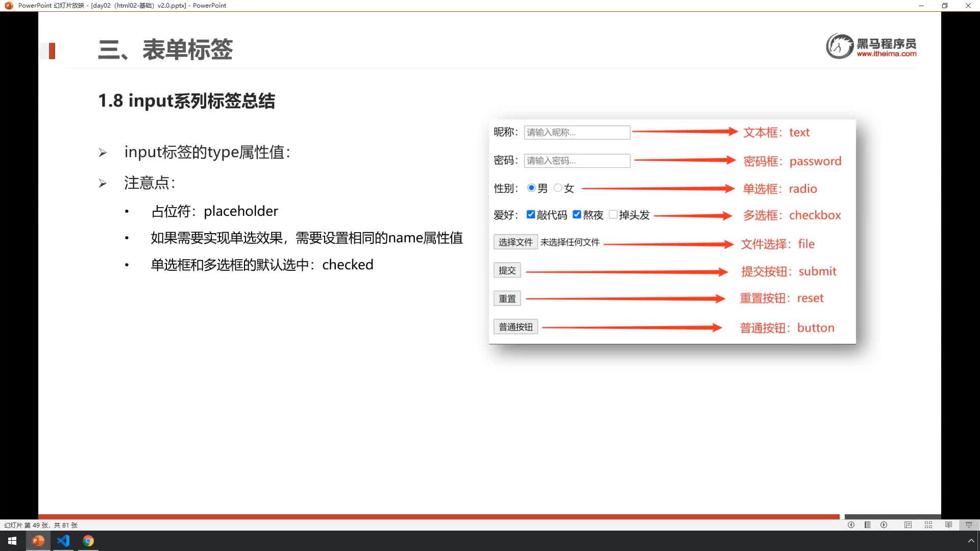
Task: Restore down the PowerPoint window
Action: tap(945, 6)
